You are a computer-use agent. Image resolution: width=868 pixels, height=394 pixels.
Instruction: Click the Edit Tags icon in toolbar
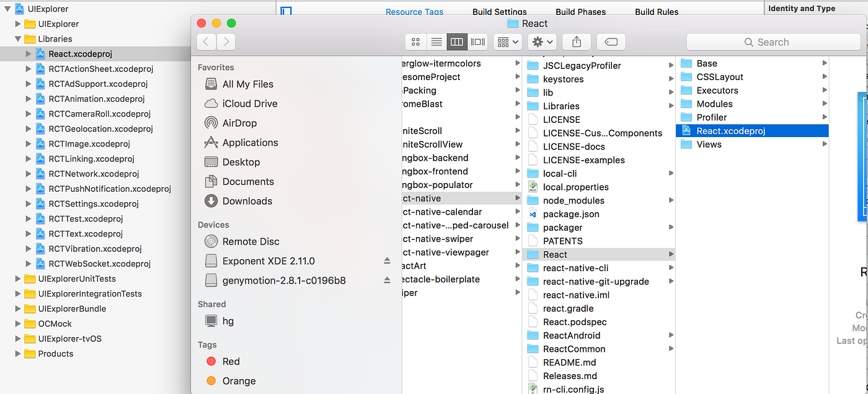(611, 42)
